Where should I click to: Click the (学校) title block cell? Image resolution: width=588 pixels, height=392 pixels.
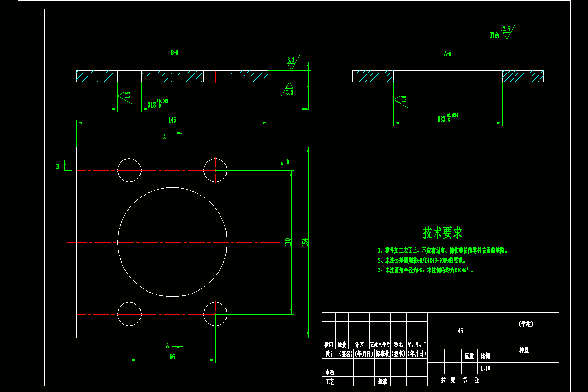coord(526,324)
